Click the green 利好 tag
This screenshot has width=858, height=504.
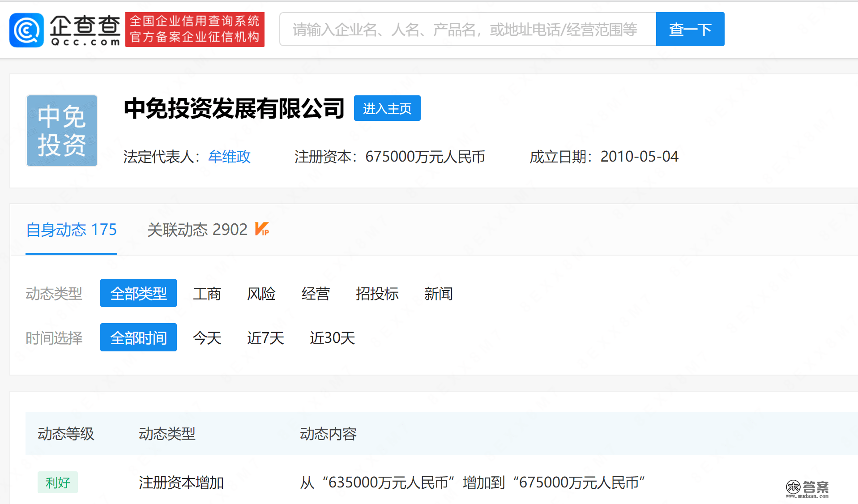coord(58,483)
